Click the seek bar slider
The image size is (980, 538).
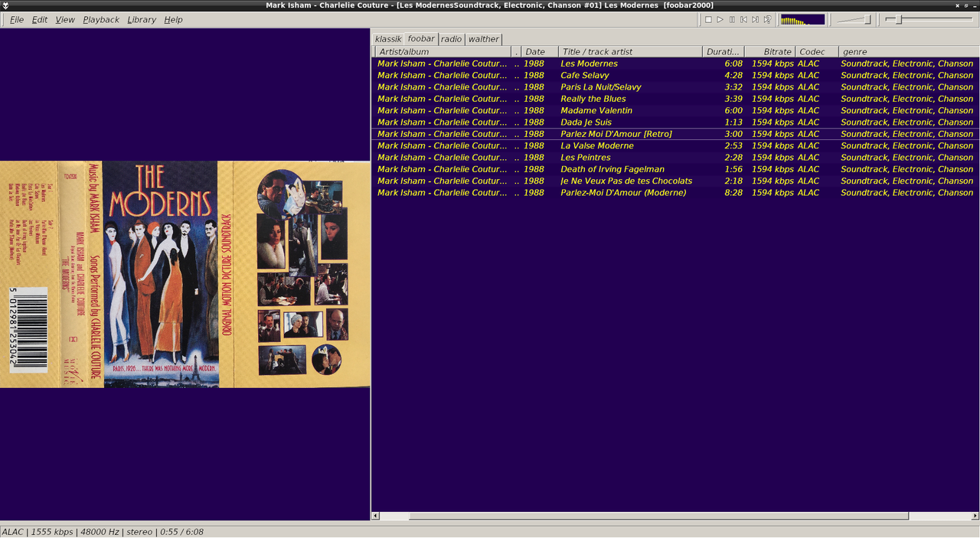pyautogui.click(x=929, y=19)
